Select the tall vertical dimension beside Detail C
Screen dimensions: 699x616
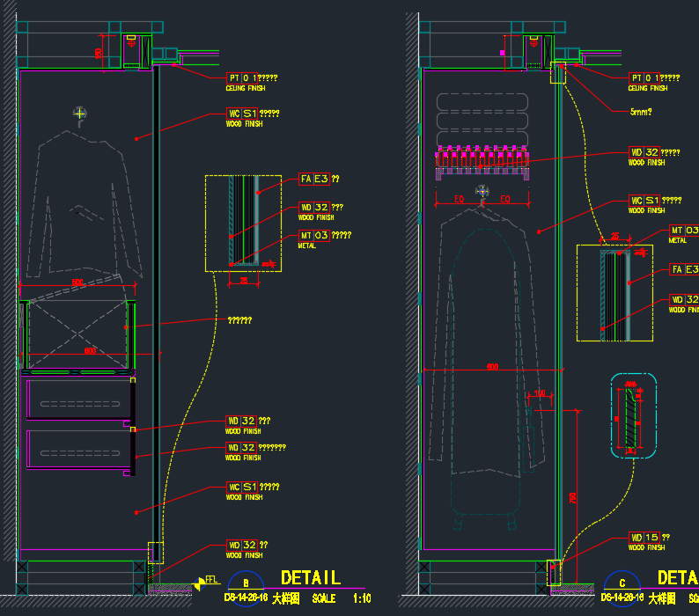pyautogui.click(x=573, y=497)
